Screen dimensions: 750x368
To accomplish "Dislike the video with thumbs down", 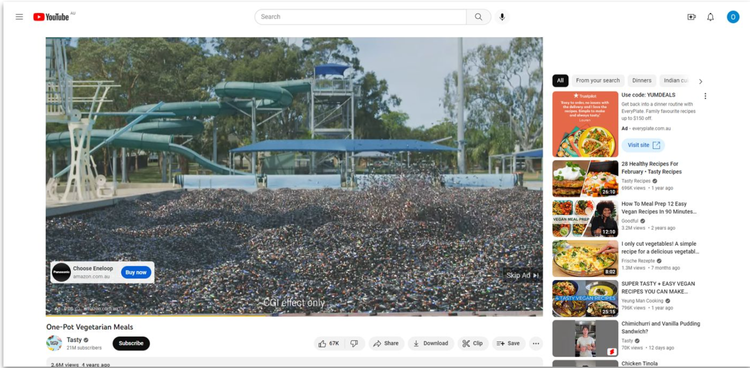I will 354,343.
